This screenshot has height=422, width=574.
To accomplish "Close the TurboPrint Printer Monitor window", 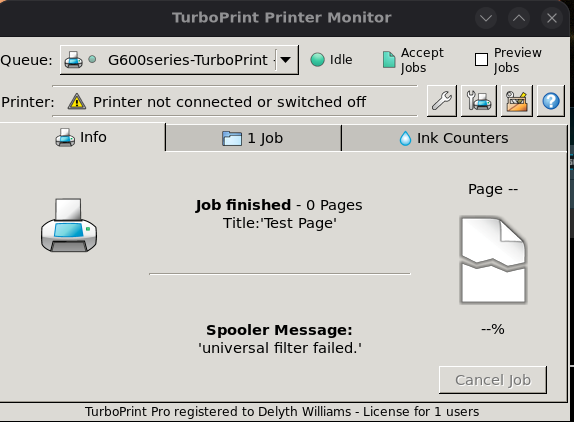I will click(552, 18).
